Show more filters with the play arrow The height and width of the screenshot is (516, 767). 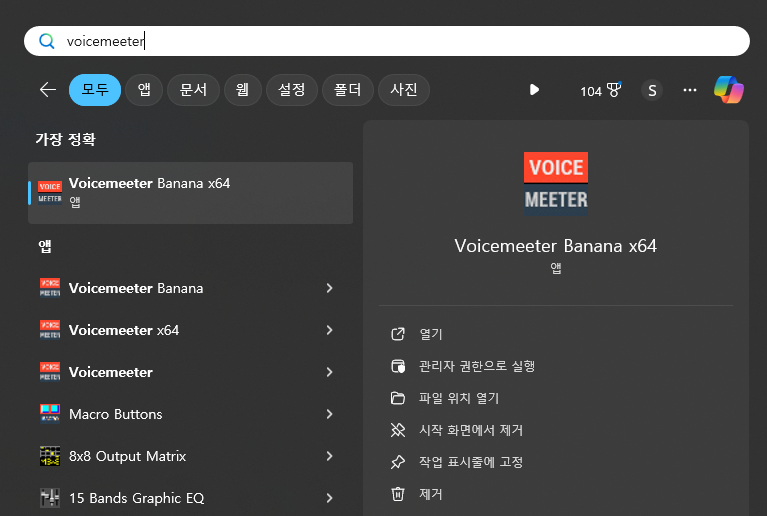pos(534,90)
